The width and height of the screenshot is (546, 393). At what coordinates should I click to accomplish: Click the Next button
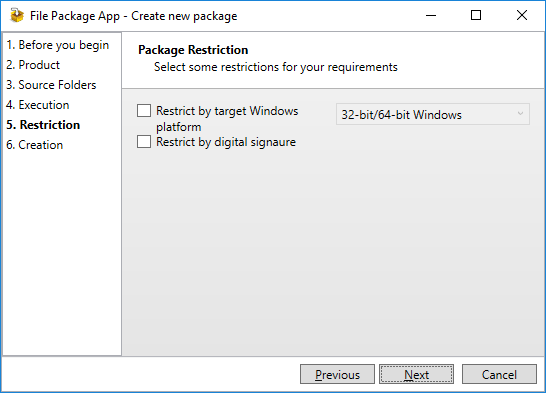click(416, 374)
